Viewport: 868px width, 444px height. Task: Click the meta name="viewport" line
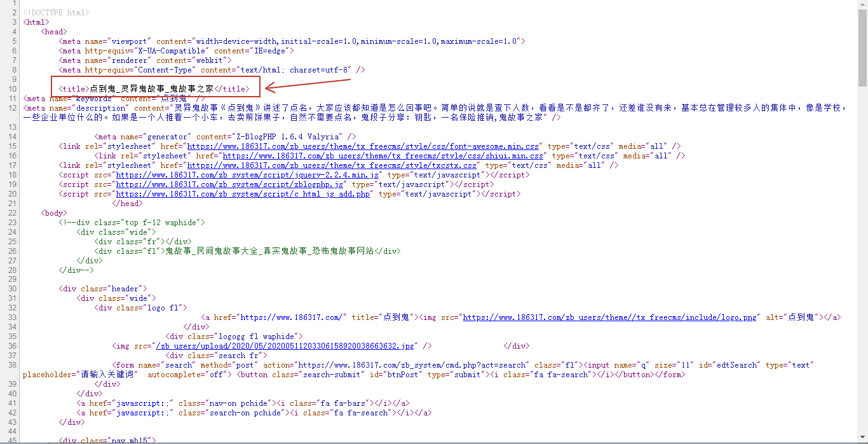pos(292,41)
